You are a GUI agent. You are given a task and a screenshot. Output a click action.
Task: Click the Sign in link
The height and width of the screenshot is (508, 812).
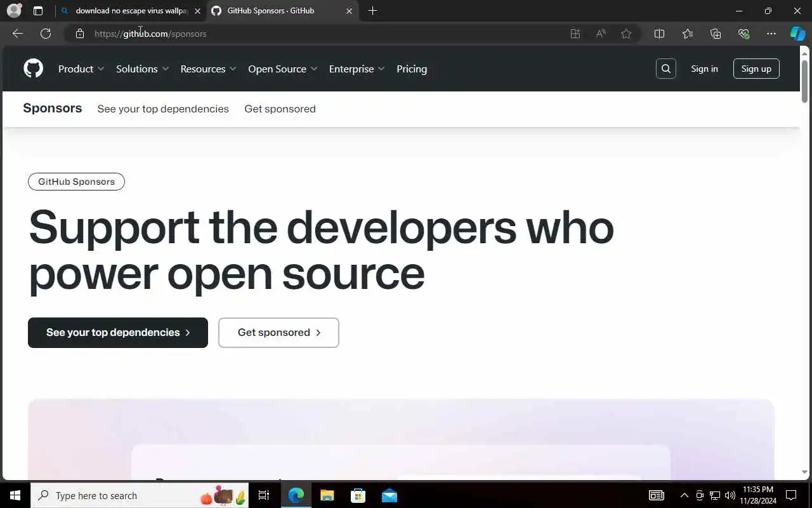[x=704, y=69]
